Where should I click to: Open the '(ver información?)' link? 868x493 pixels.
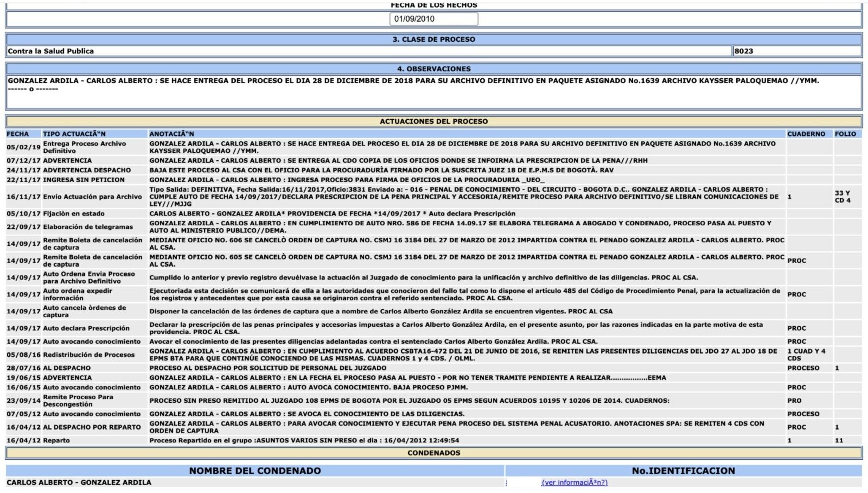(x=574, y=482)
